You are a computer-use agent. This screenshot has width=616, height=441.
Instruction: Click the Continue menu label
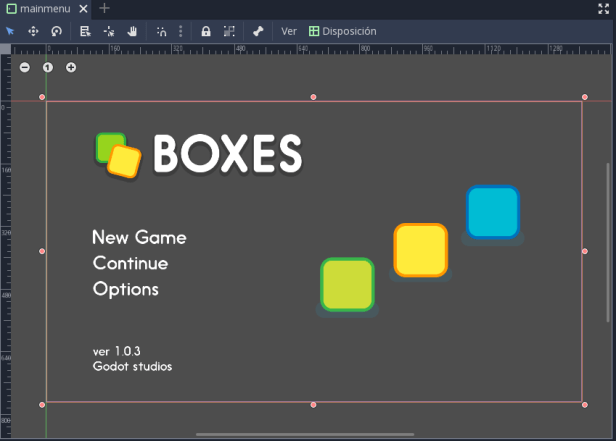click(130, 263)
